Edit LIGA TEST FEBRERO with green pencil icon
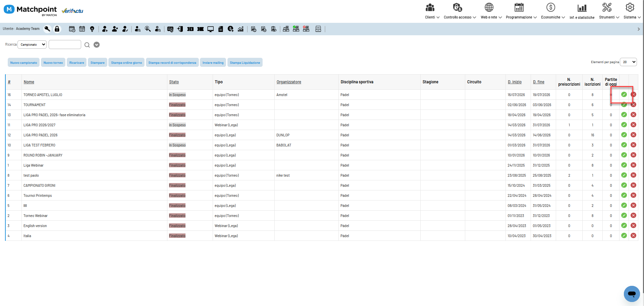This screenshot has height=306, width=644. click(624, 145)
